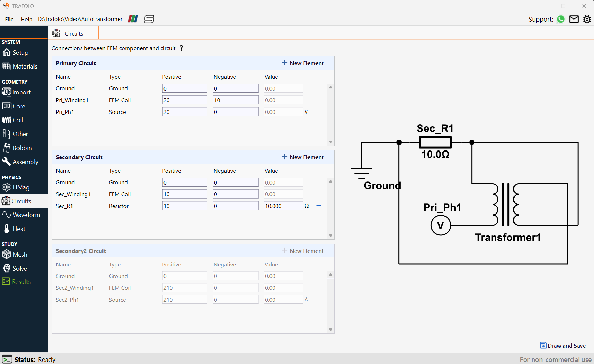
Task: Open the Setup page icon
Action: pos(7,52)
